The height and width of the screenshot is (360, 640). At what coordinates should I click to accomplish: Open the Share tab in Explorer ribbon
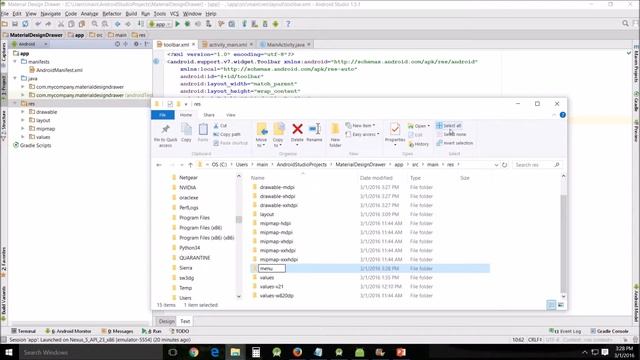point(209,115)
